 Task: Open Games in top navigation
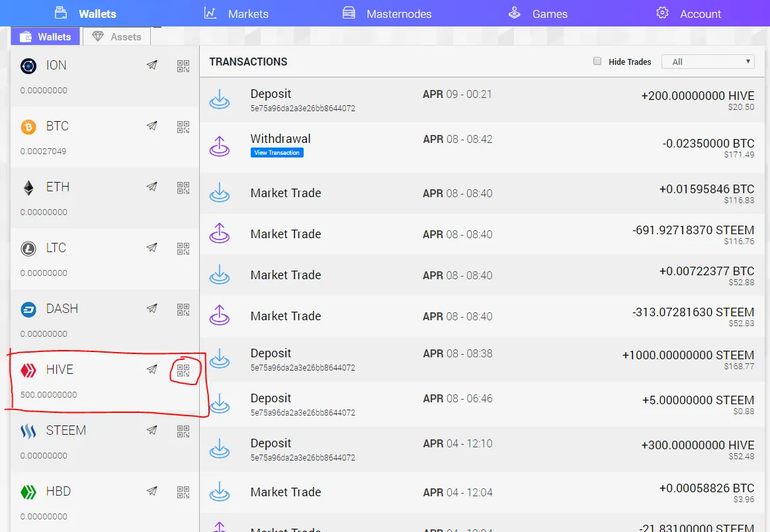click(x=538, y=13)
